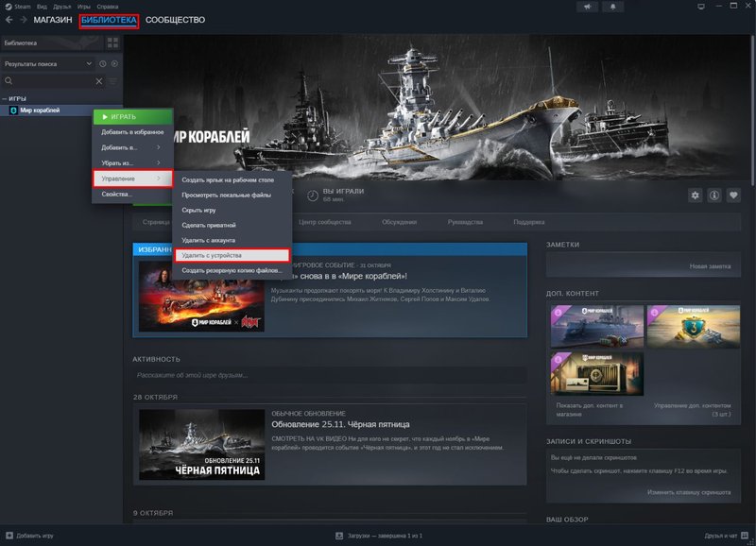
Task: Open game settings with the gear icon
Action: click(696, 195)
